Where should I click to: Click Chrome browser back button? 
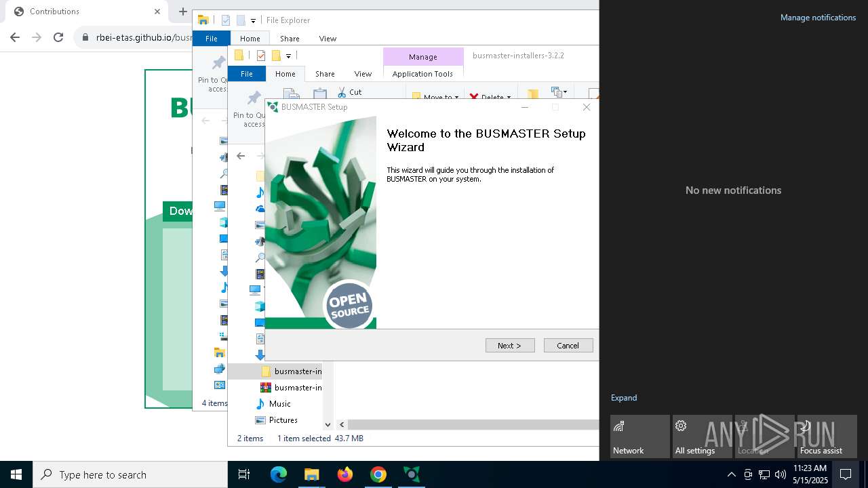click(x=15, y=37)
